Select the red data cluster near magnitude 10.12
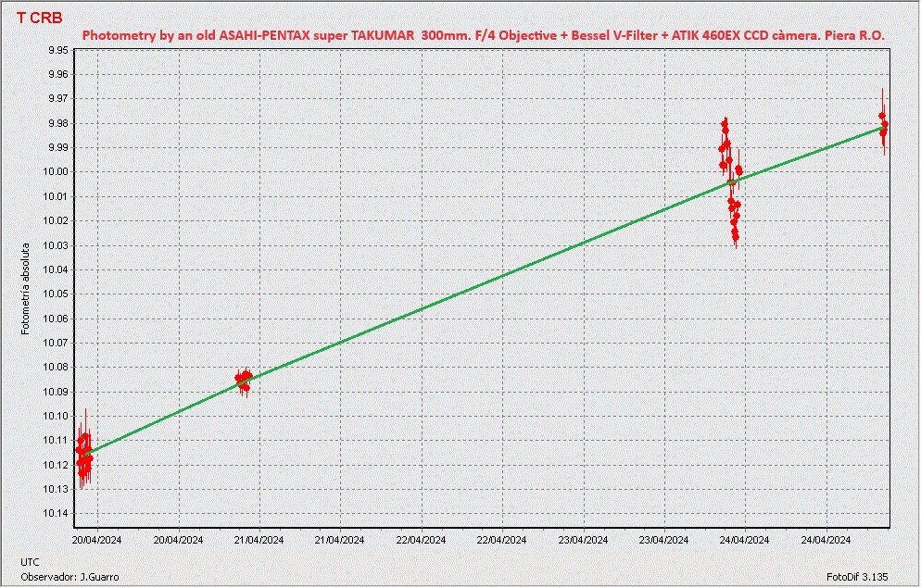This screenshot has height=588, width=921. click(84, 457)
